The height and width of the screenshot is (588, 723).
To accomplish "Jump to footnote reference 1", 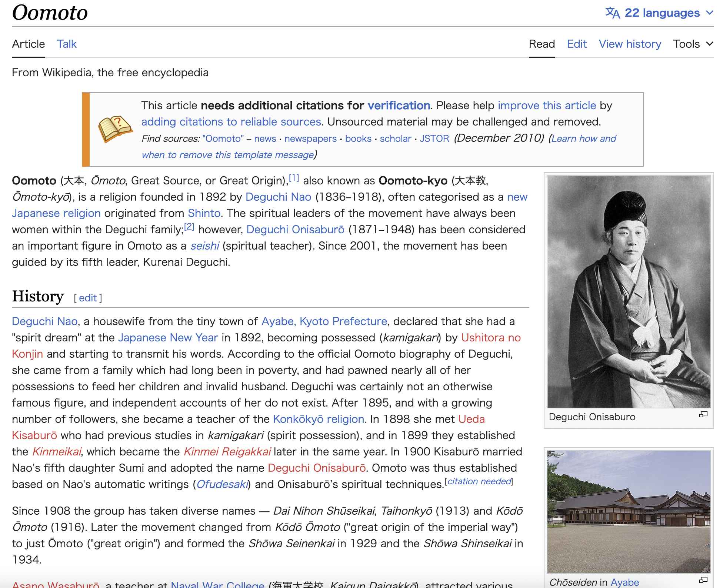I will point(294,178).
